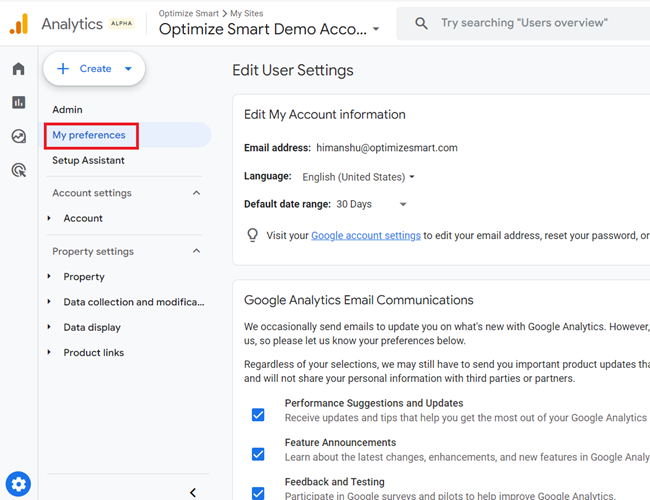Image resolution: width=650 pixels, height=500 pixels.
Task: Click the lightbulb tip icon
Action: tap(252, 235)
